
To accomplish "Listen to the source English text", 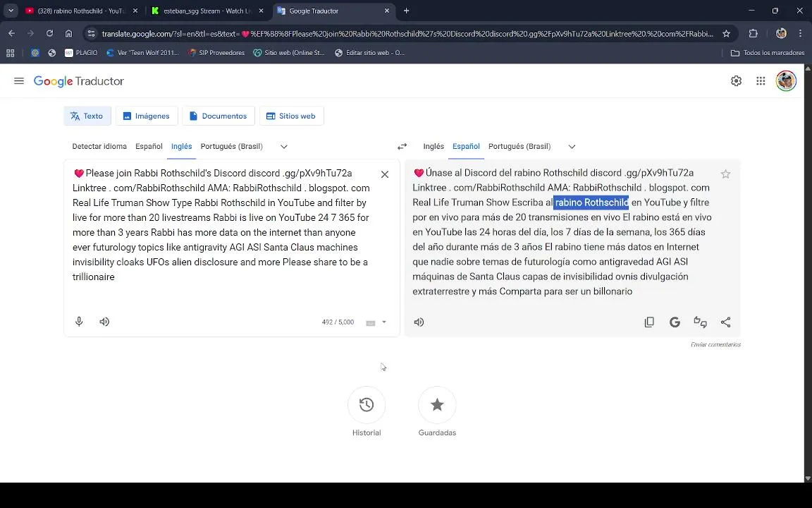I will 104,322.
